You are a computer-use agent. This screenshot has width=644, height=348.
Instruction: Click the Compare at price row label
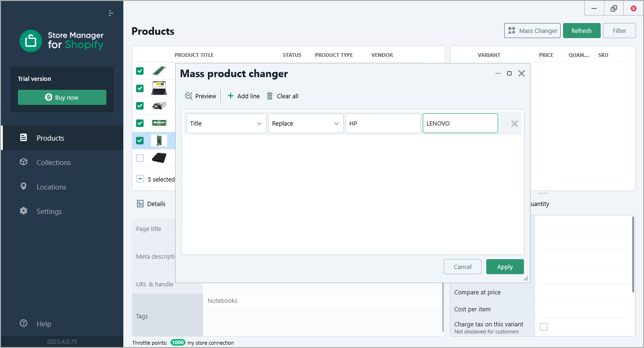point(477,292)
